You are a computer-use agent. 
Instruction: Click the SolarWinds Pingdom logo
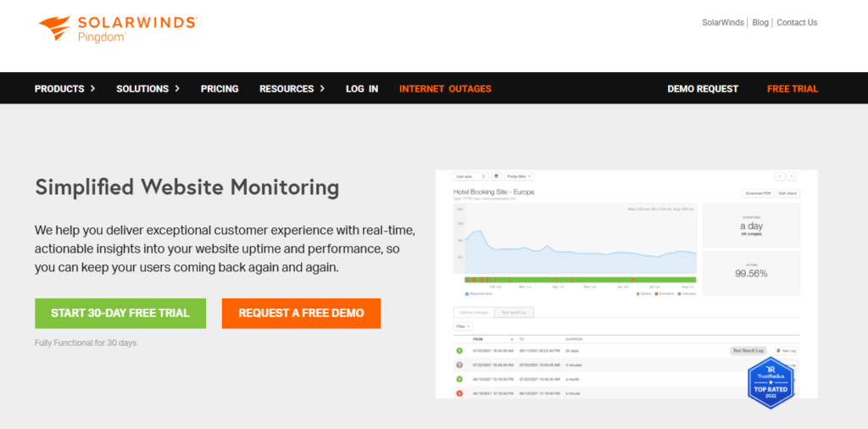(x=117, y=27)
